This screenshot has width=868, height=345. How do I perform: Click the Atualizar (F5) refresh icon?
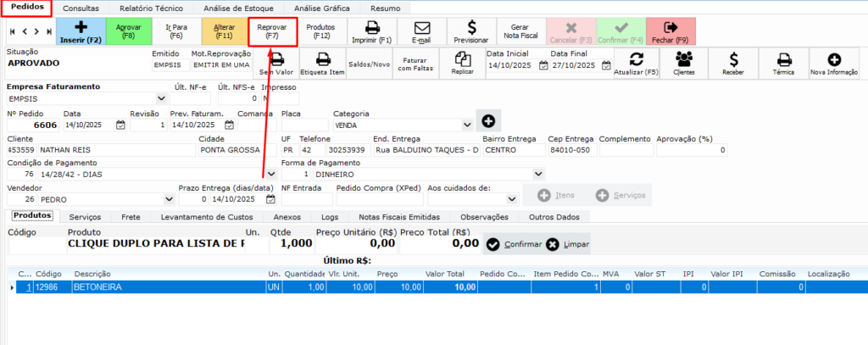636,58
